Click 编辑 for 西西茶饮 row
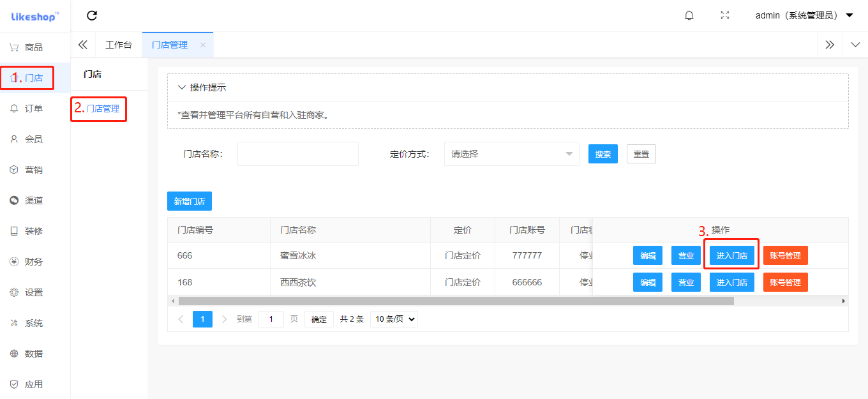868x399 pixels. [648, 282]
